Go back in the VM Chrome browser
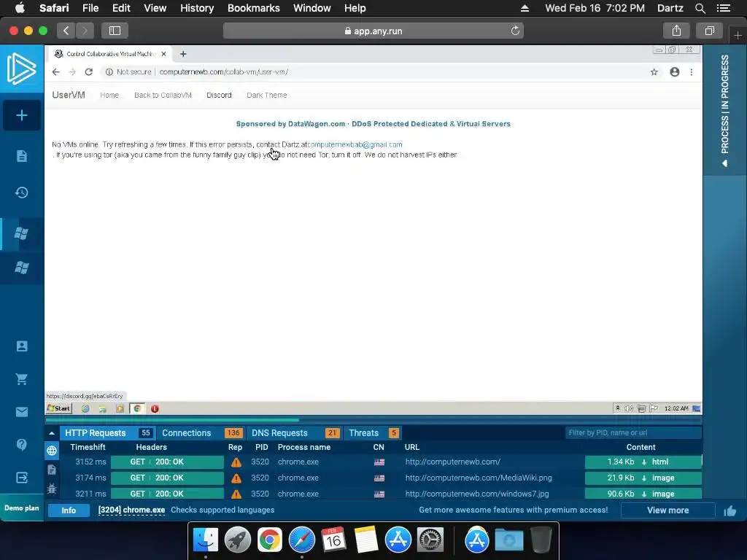Viewport: 747px width, 560px height. pyautogui.click(x=55, y=72)
